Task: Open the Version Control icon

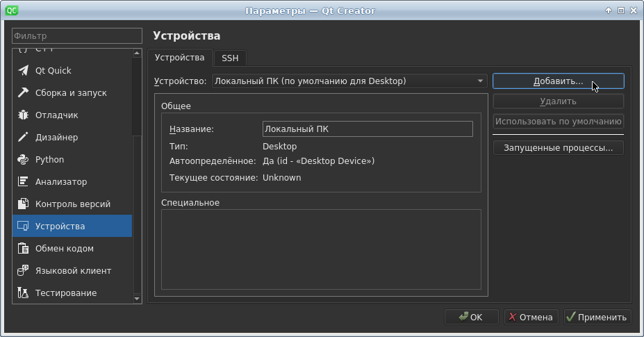Action: 23,204
